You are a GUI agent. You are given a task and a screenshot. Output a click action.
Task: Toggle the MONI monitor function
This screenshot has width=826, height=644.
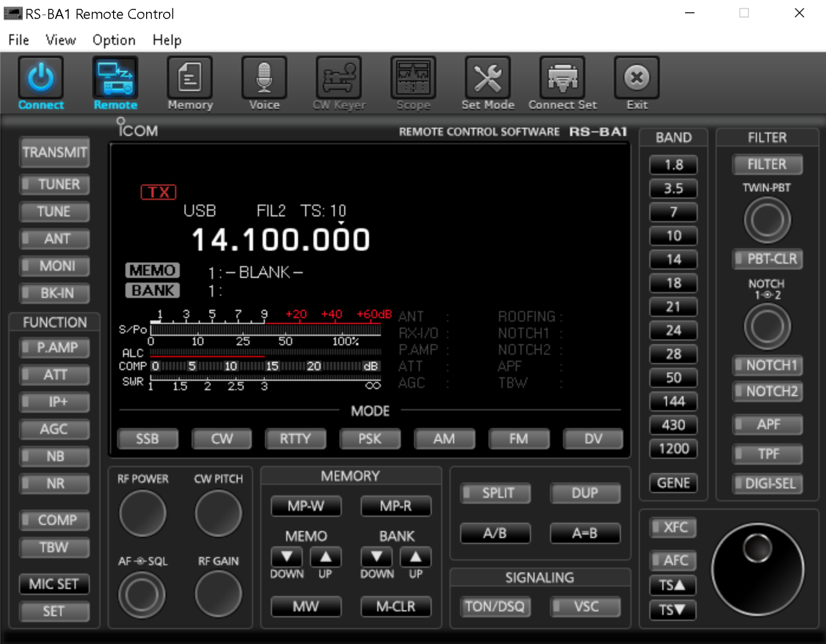click(x=55, y=266)
